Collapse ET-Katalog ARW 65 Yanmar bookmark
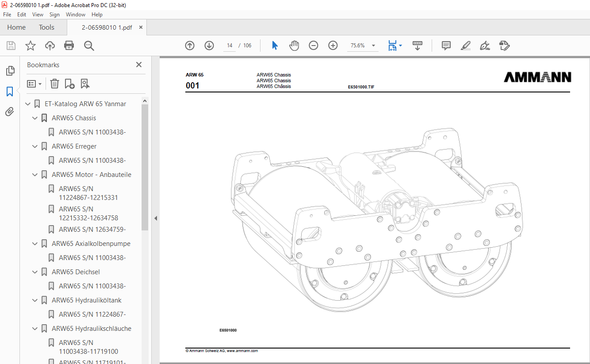Screen dimensions: 590x364 28,104
